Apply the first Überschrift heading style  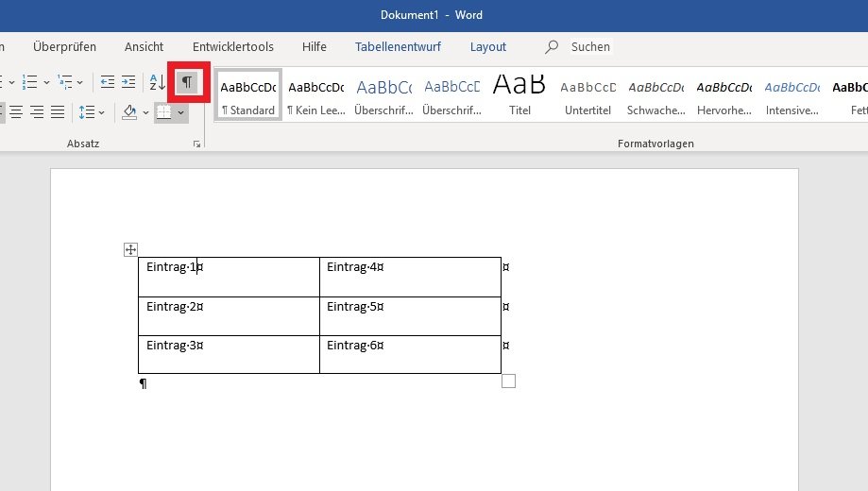[384, 94]
